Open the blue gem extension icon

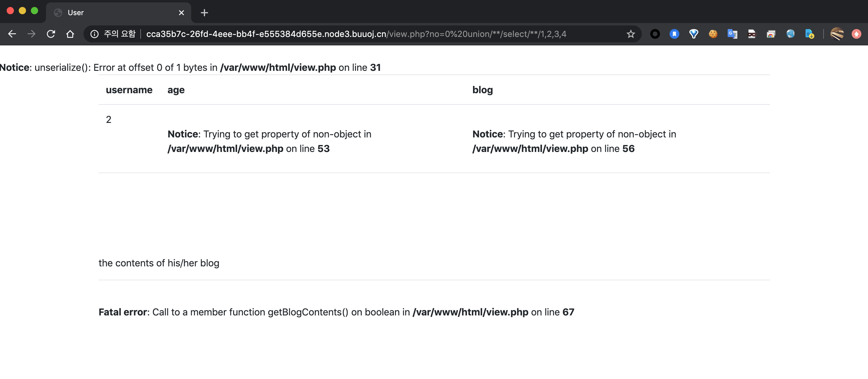tap(693, 34)
